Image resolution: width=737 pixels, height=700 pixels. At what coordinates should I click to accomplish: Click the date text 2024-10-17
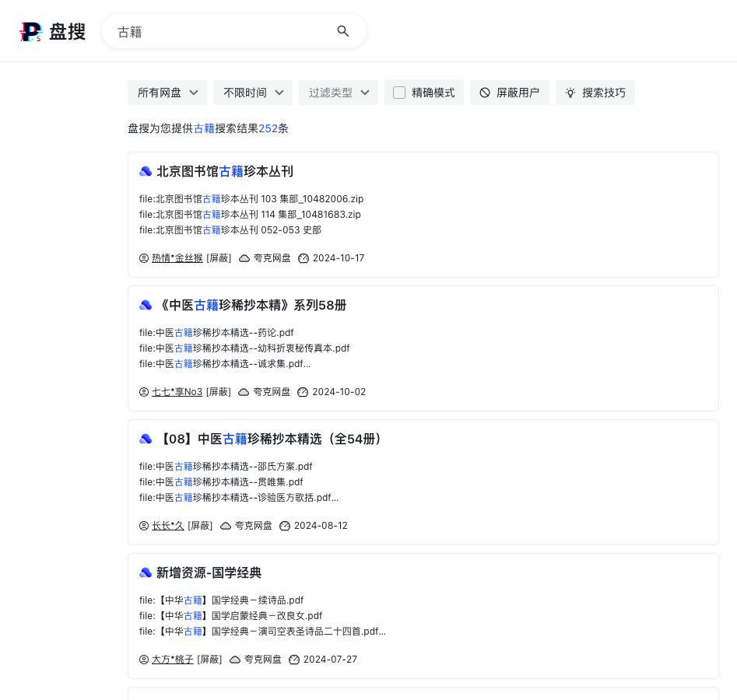coord(339,258)
